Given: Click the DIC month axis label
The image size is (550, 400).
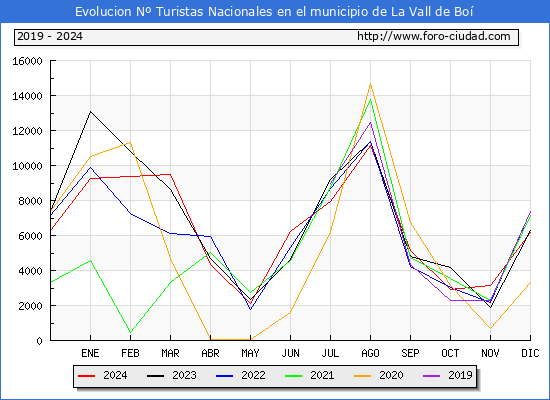Looking at the screenshot, I should point(530,353).
